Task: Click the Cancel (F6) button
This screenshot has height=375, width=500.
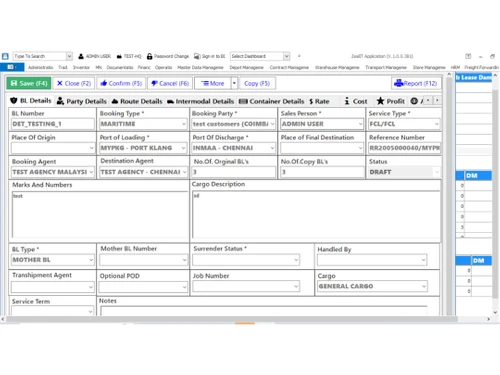Action: click(170, 83)
